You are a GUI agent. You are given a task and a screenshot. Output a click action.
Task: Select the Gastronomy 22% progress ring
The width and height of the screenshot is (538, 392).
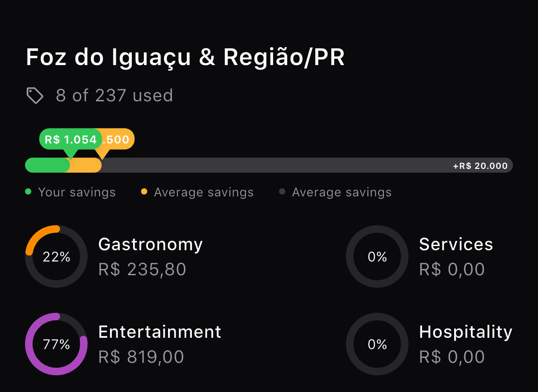click(56, 256)
